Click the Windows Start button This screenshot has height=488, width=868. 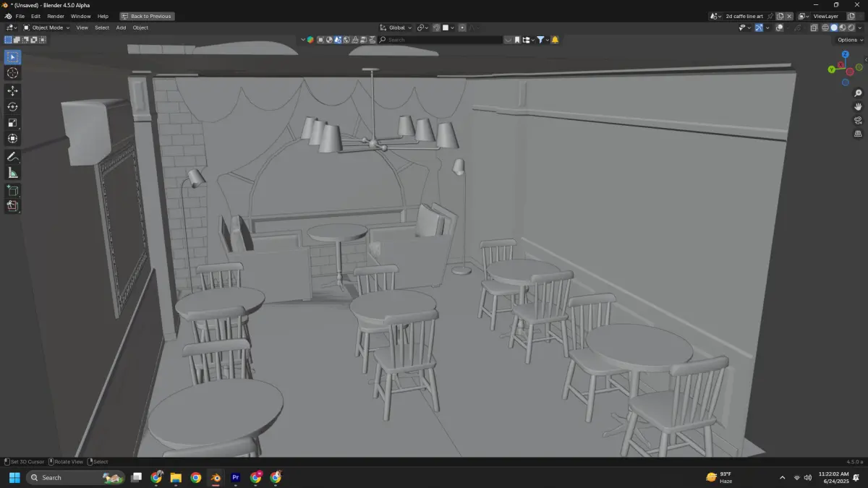[14, 477]
